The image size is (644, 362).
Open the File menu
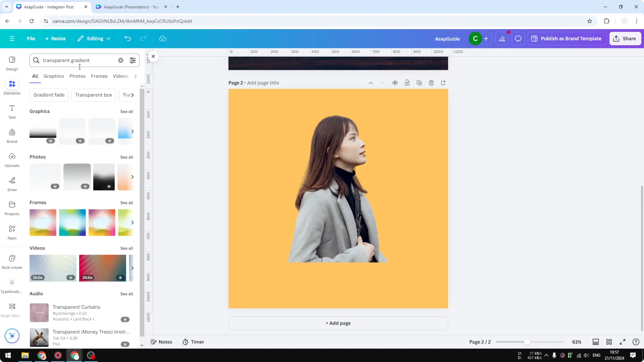(x=31, y=38)
